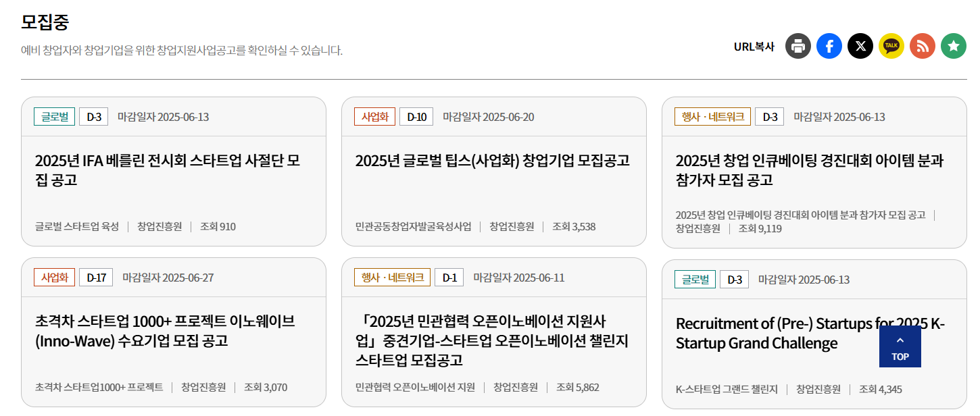Click the TOP scroll-up button
Viewport: 980px width, 416px height.
[900, 346]
